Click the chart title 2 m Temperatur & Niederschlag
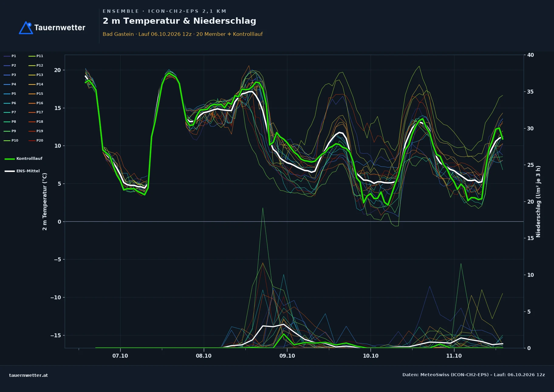554x392 pixels. point(180,21)
